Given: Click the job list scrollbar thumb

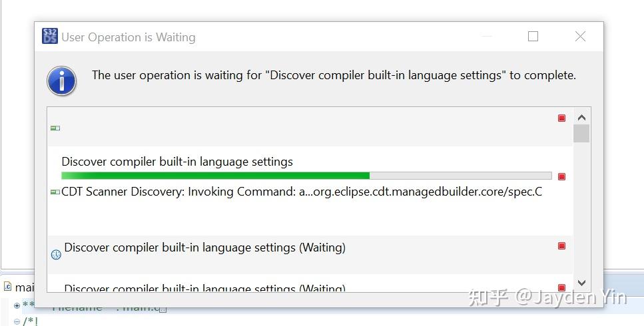Looking at the screenshot, I should point(581,133).
